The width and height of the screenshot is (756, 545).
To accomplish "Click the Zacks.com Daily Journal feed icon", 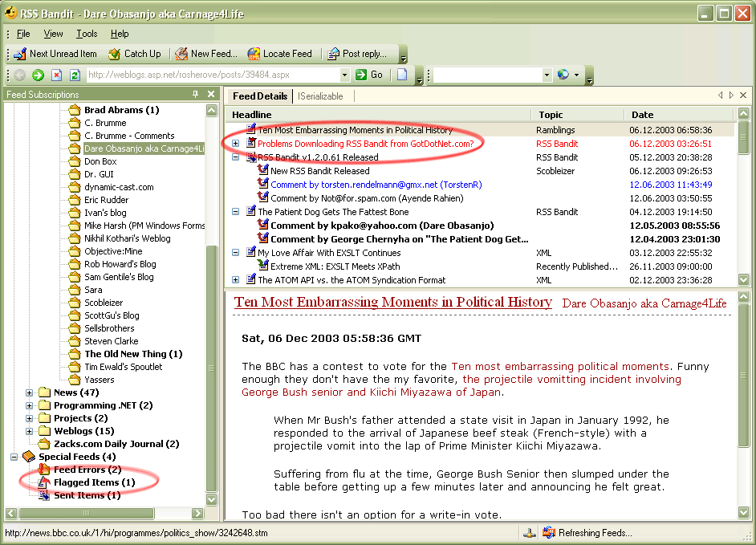I will coord(44,444).
